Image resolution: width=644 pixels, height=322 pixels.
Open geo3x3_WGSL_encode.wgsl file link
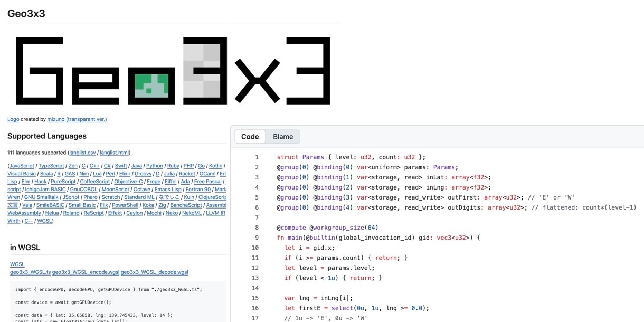click(x=86, y=272)
